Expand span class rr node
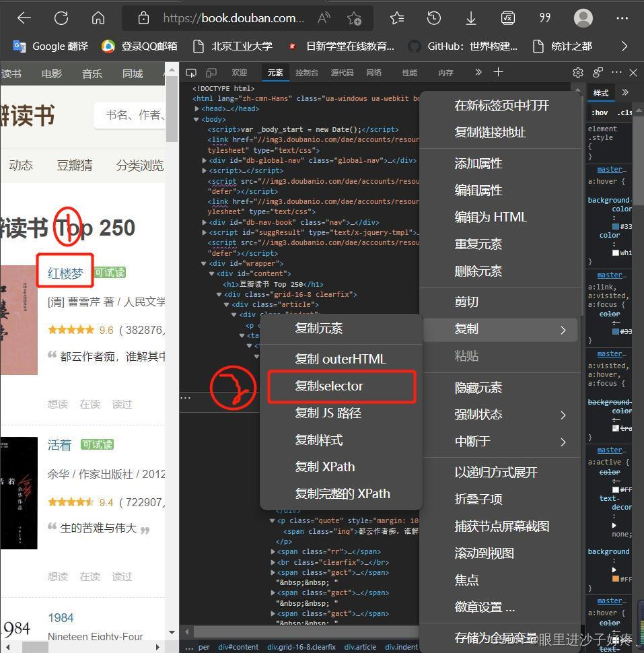The height and width of the screenshot is (653, 644). [x=273, y=552]
